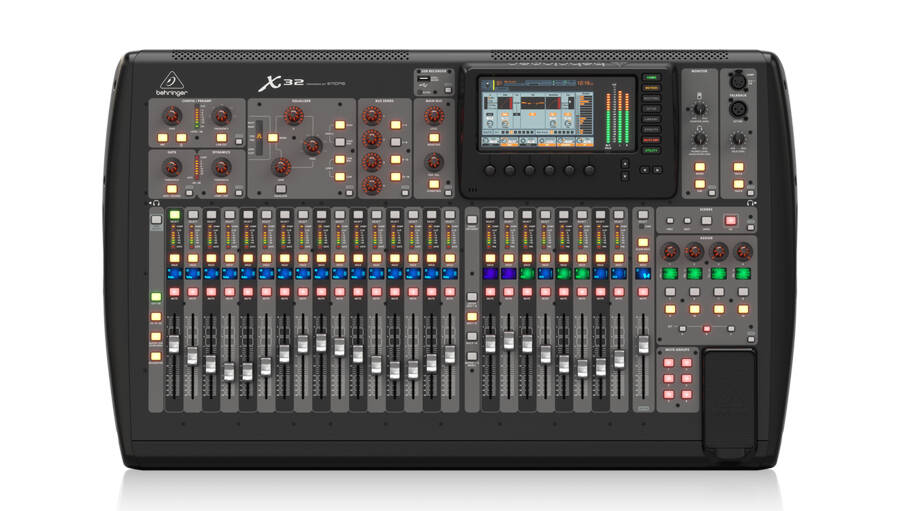Image resolution: width=900 pixels, height=511 pixels.
Task: Click the Equalizer Freq knob in the middle
Action: click(313, 145)
